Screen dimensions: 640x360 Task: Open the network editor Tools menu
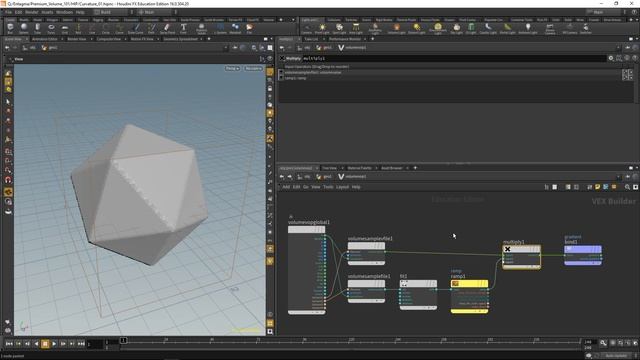(328, 187)
